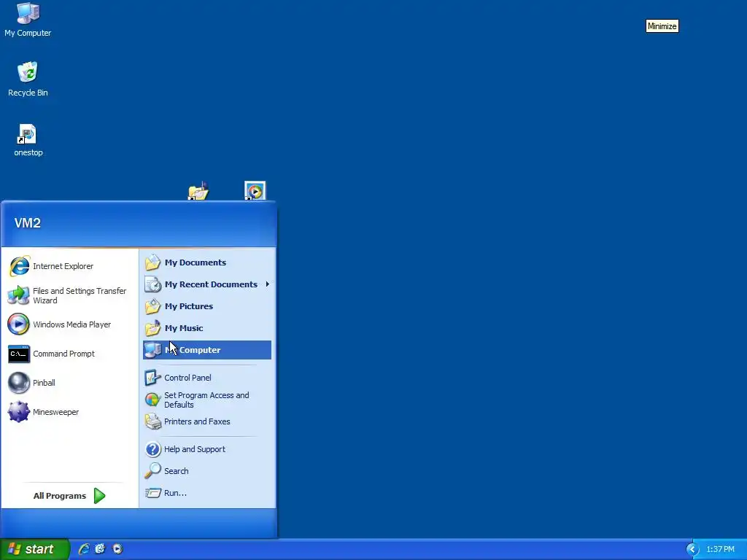This screenshot has height=560, width=747.
Task: Click the Start button on taskbar
Action: click(x=34, y=549)
